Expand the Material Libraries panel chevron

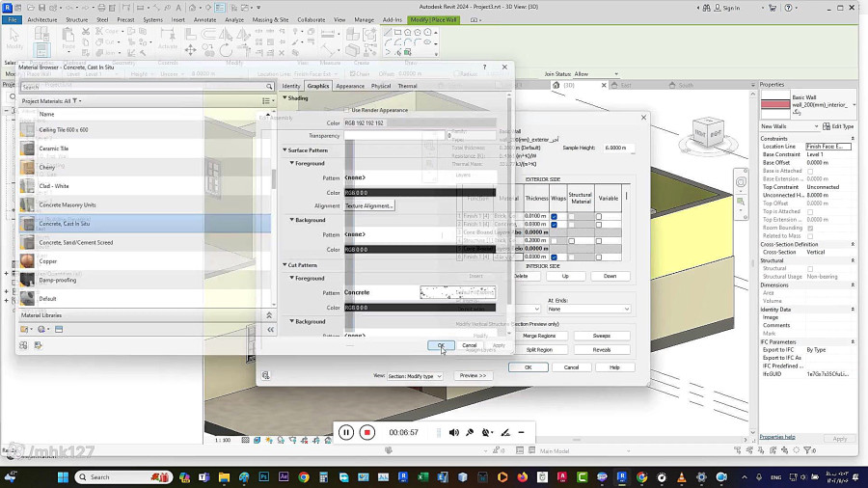269,315
